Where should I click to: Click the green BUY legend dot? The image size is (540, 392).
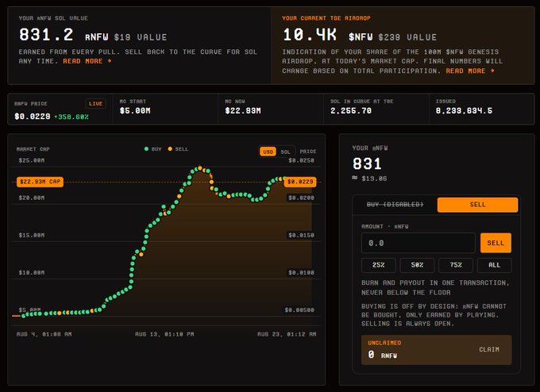(146, 149)
